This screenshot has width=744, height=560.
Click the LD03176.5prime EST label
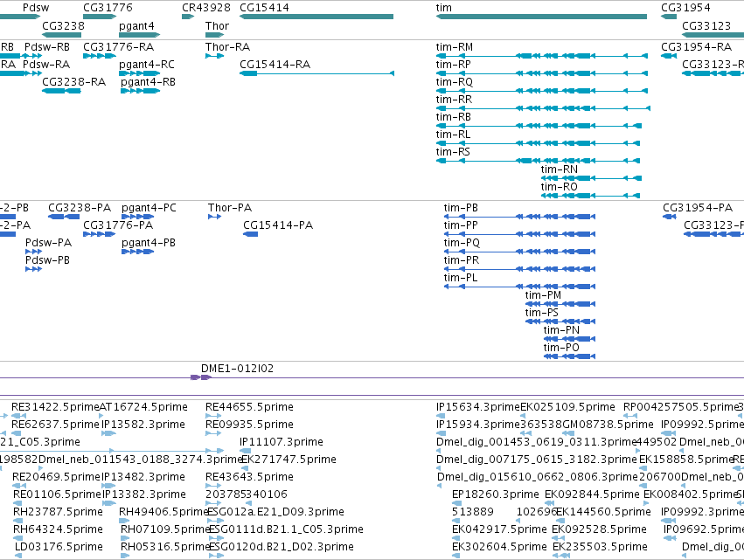[x=59, y=547]
